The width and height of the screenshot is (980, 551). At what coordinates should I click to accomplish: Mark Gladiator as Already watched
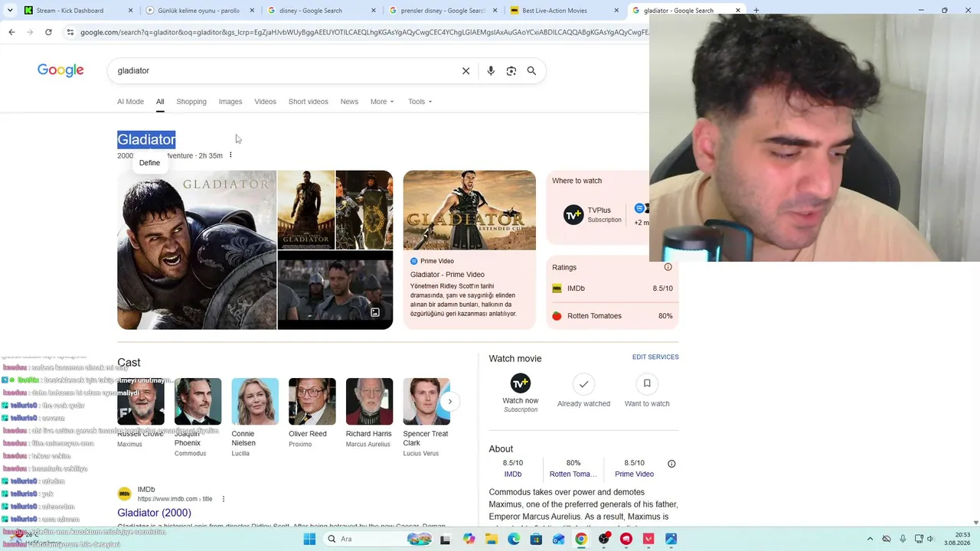coord(583,390)
